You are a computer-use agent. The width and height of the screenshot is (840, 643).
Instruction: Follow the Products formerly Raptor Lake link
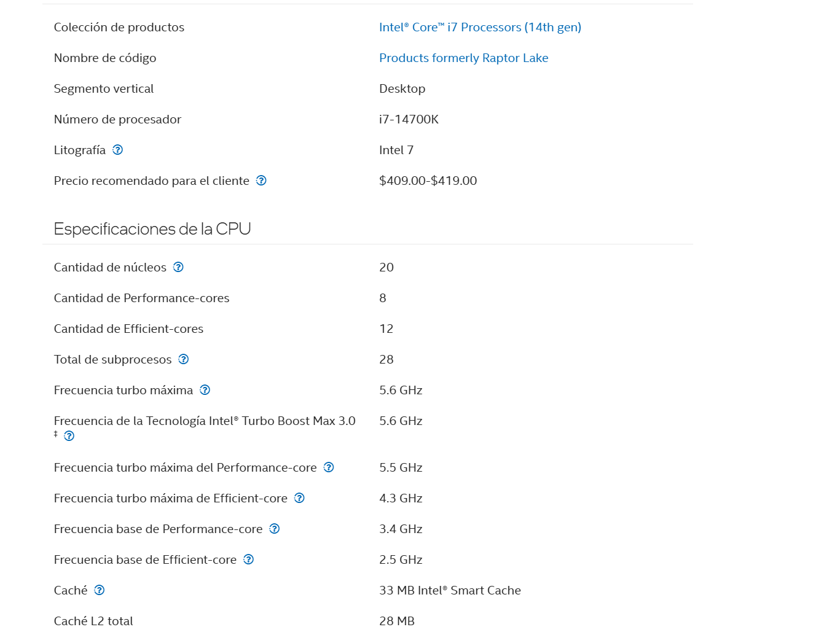[463, 58]
